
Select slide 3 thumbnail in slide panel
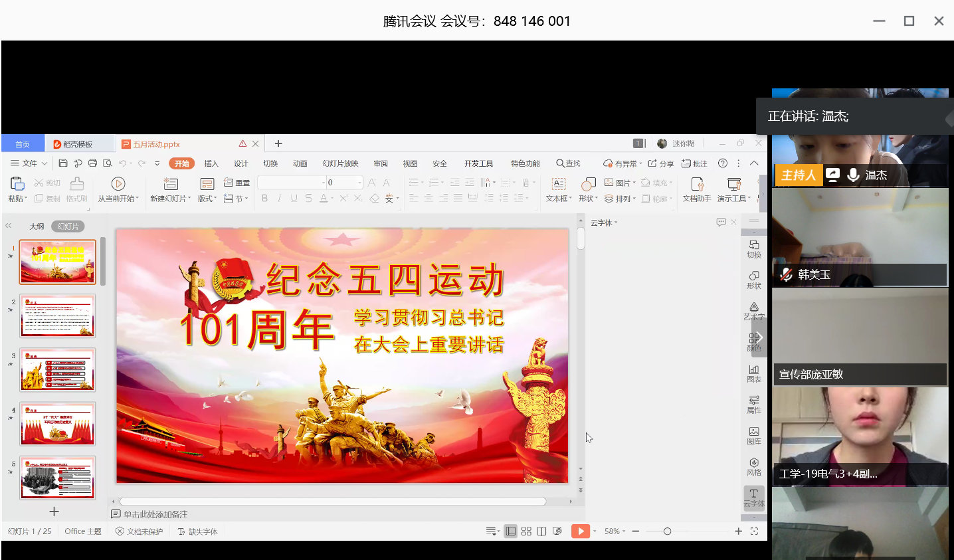(58, 370)
